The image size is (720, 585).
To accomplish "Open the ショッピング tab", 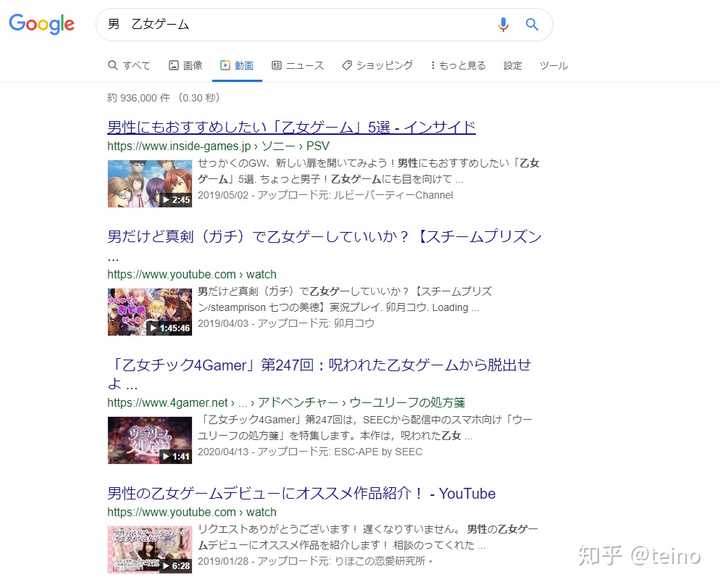I will (x=377, y=65).
